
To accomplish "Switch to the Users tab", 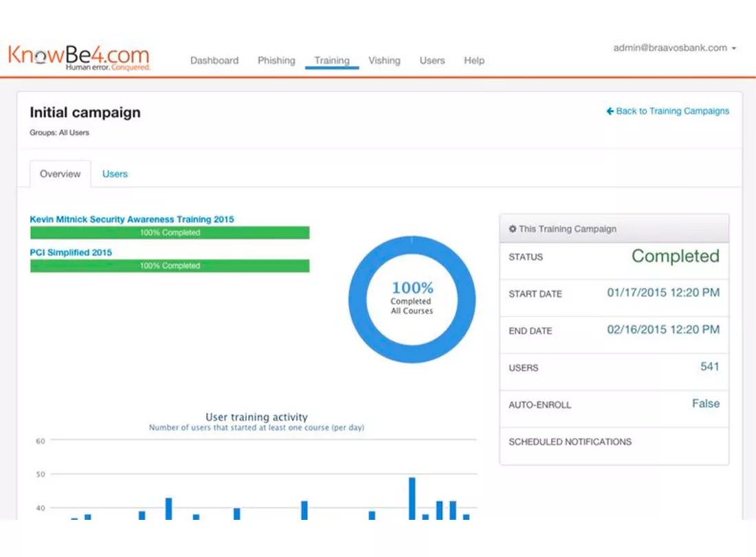I will coord(114,173).
